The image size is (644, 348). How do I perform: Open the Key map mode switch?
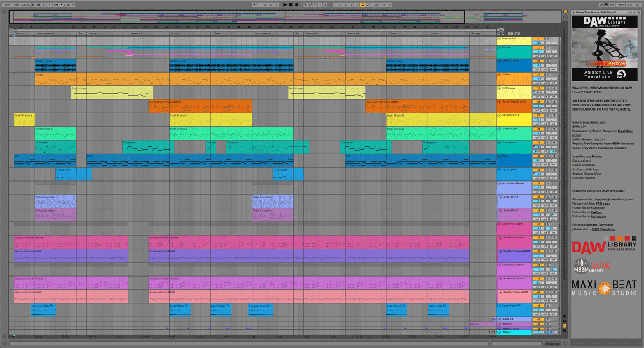coord(612,4)
